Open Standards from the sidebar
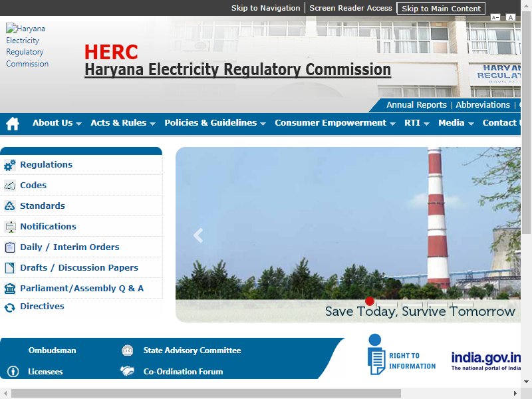532x399 pixels. 43,206
